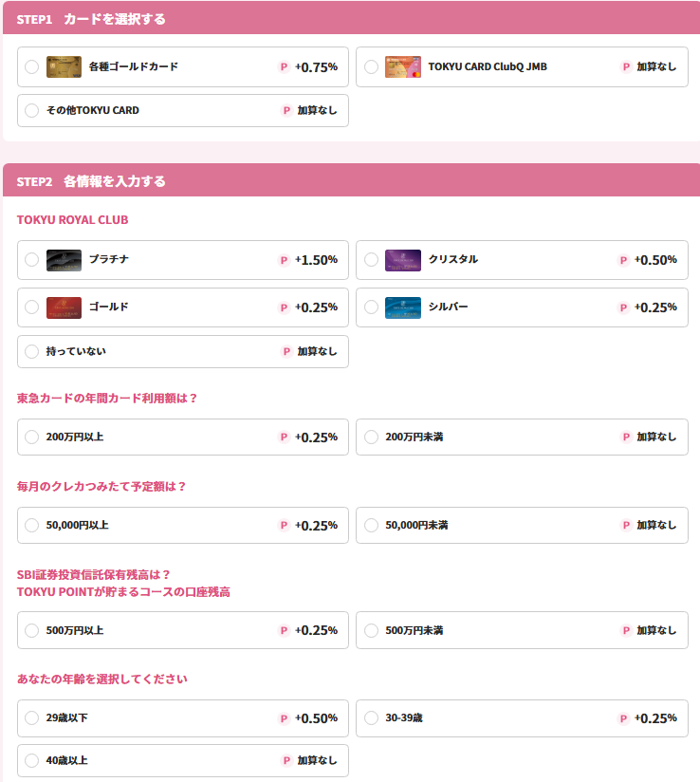
Task: Click the P point icon beside +1.50%
Action: (284, 260)
